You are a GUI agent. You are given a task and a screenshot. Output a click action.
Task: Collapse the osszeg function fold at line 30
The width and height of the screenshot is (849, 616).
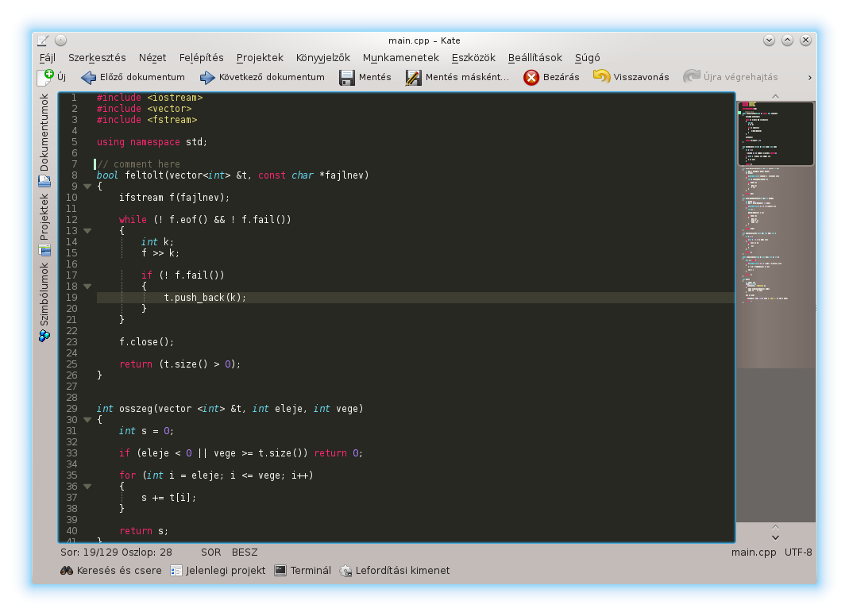(87, 419)
